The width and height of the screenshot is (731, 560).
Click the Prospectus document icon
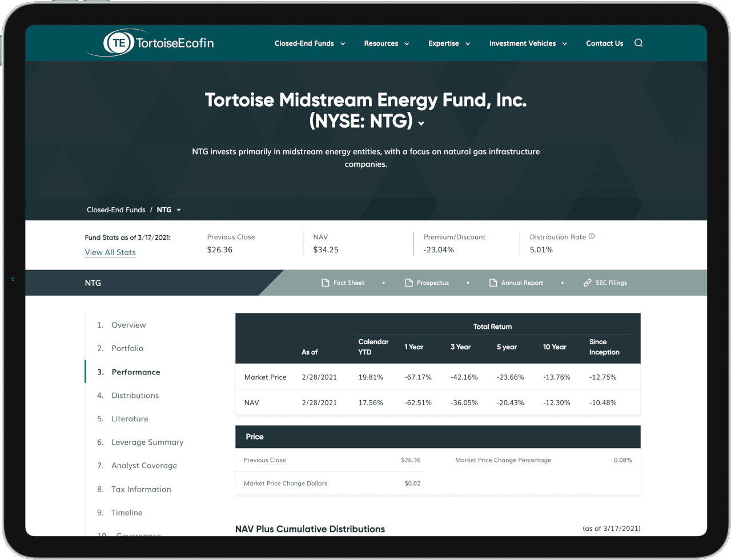(409, 283)
